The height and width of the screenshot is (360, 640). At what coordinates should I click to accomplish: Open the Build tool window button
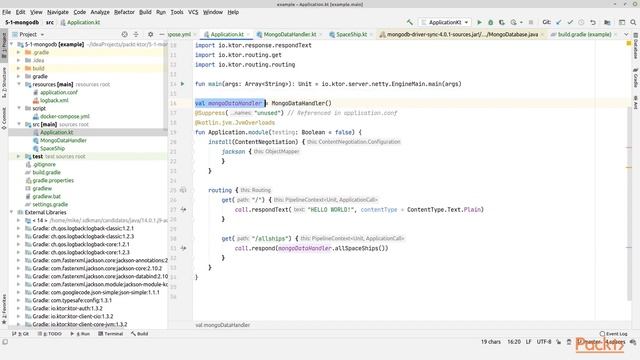coord(140,334)
